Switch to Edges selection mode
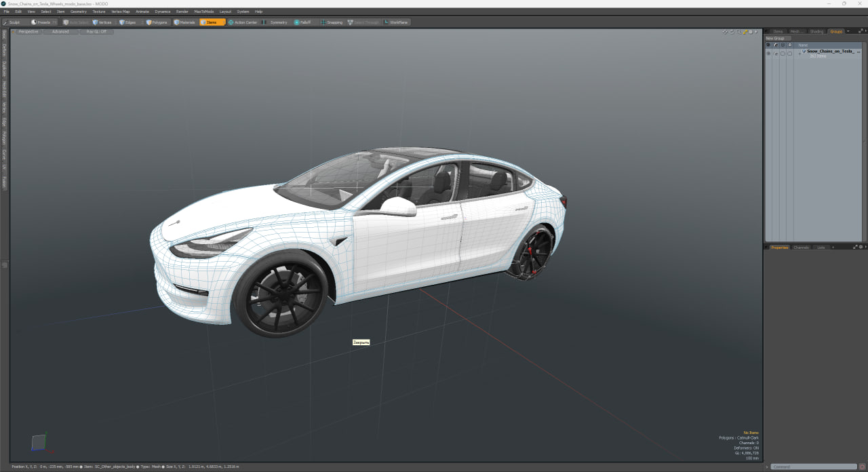The height and width of the screenshot is (472, 868). point(127,22)
